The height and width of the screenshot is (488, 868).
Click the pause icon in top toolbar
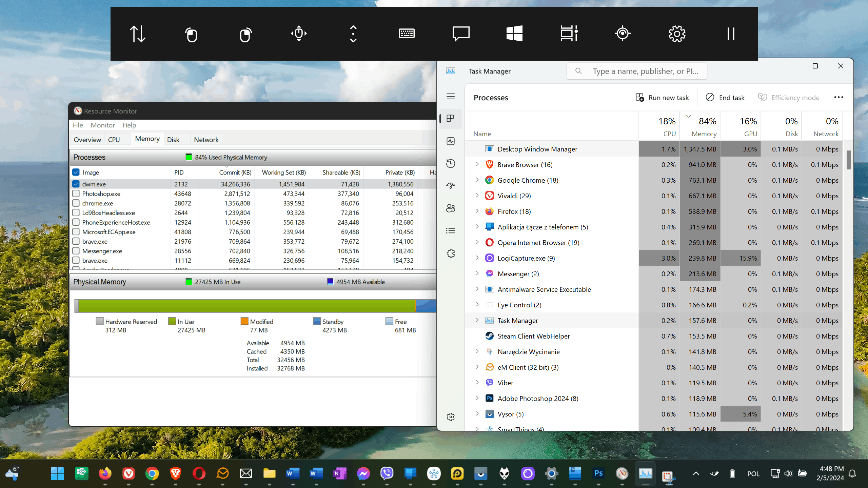click(x=731, y=34)
